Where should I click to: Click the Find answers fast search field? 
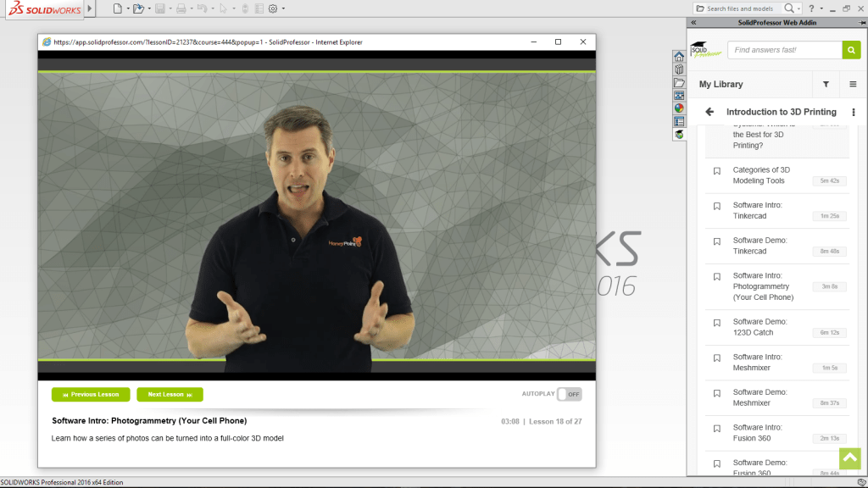(784, 50)
